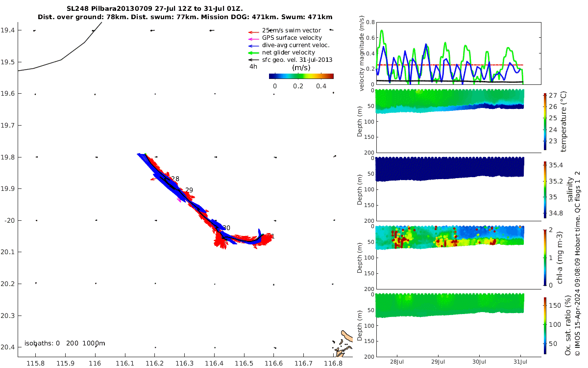Viewport: 588px width, 368px height.
Task: Click the 19.8 latitude tick on the map
Action: [x=7, y=157]
